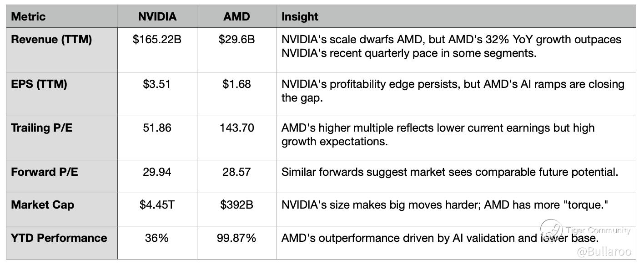
Task: Click the YTD Performance row label
Action: click(59, 238)
